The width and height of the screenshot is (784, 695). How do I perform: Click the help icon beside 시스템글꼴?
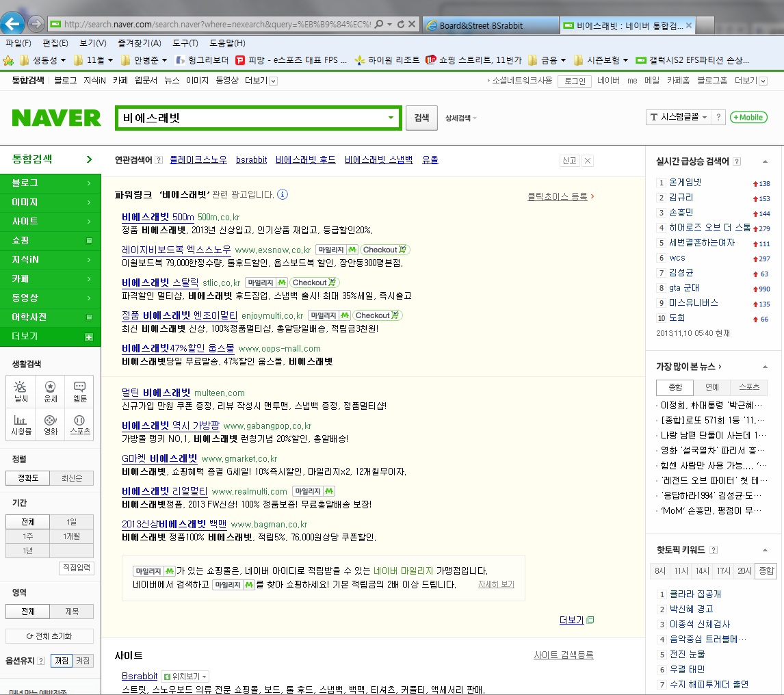point(718,117)
